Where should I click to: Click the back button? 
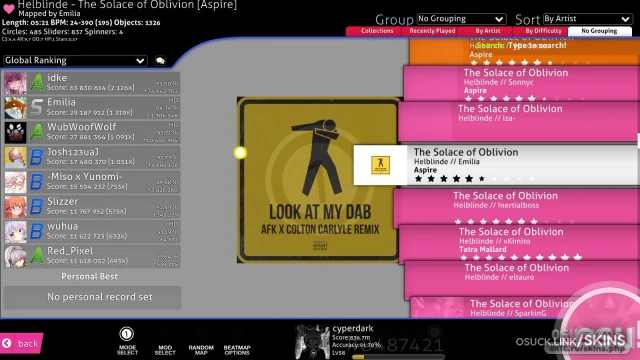tap(21, 343)
